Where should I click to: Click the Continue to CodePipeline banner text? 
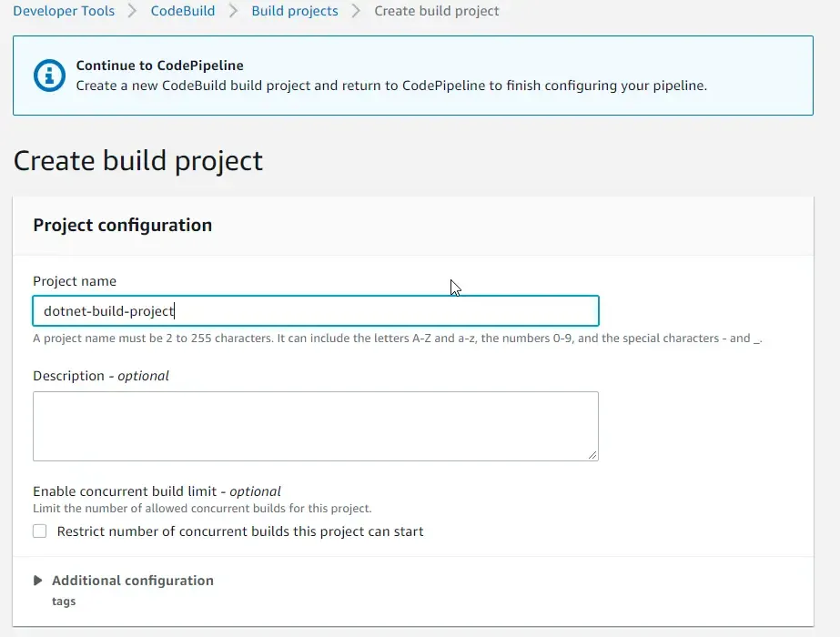click(158, 66)
